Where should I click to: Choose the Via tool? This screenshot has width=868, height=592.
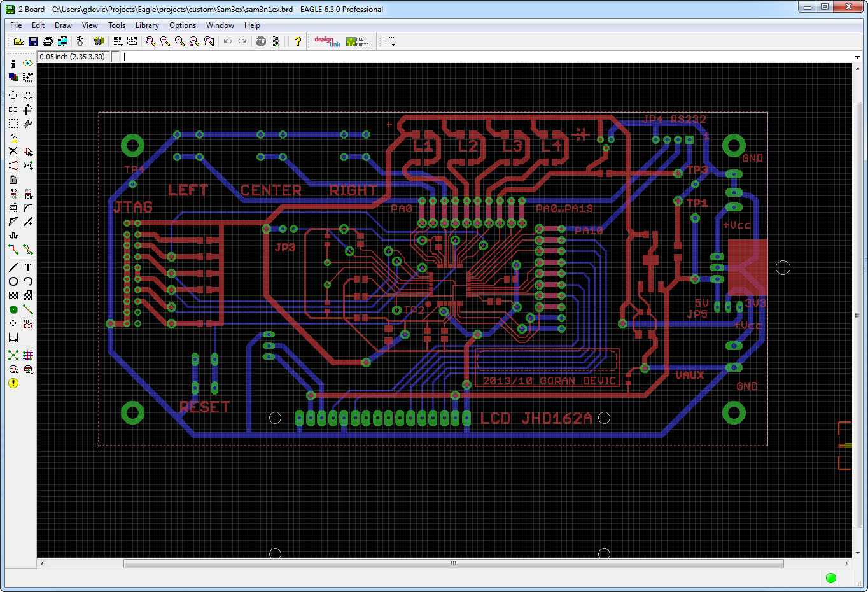(13, 309)
